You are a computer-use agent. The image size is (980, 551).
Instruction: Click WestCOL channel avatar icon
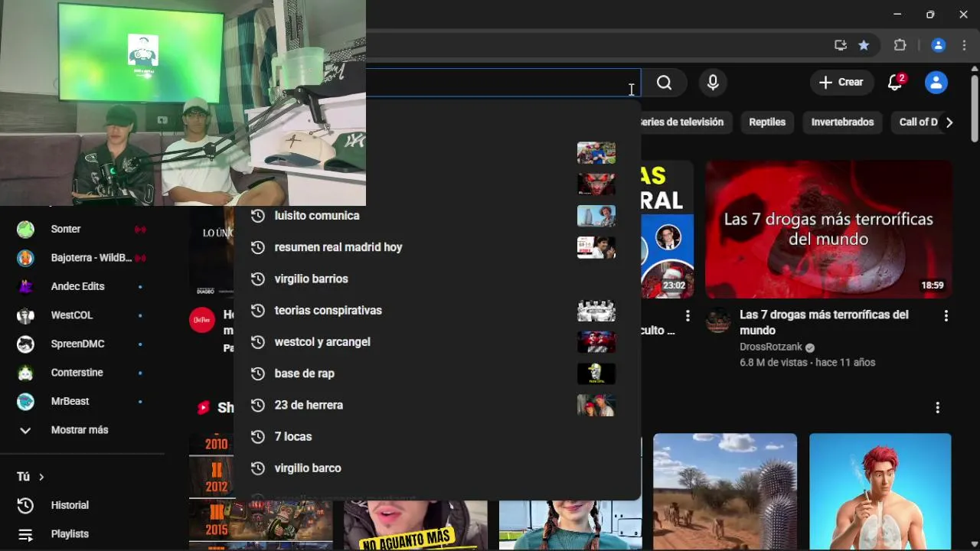(x=25, y=315)
